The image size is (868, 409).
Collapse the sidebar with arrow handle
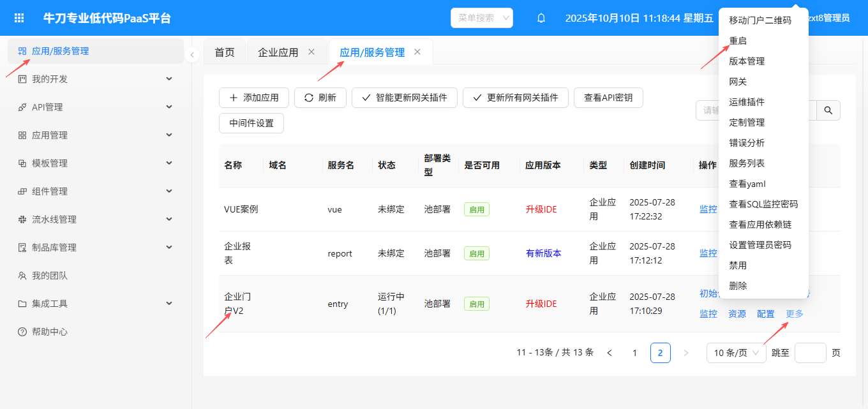[192, 56]
